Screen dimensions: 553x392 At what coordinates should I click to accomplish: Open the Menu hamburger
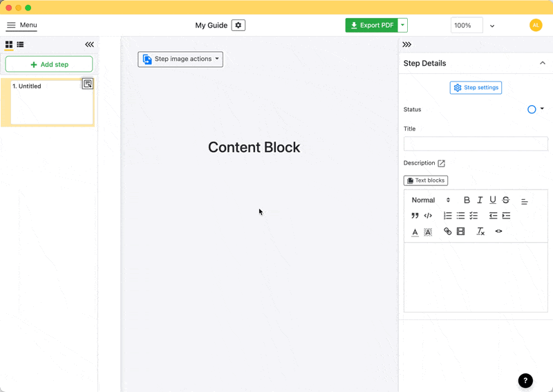[21, 26]
